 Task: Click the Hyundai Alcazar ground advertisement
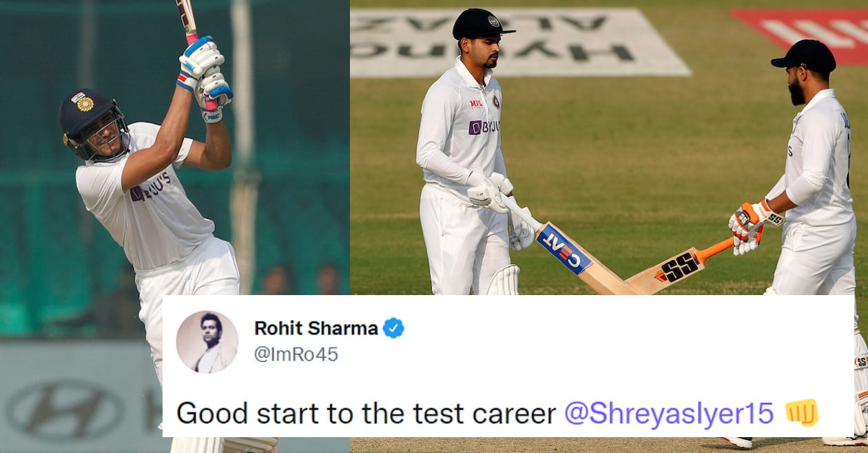tap(520, 41)
